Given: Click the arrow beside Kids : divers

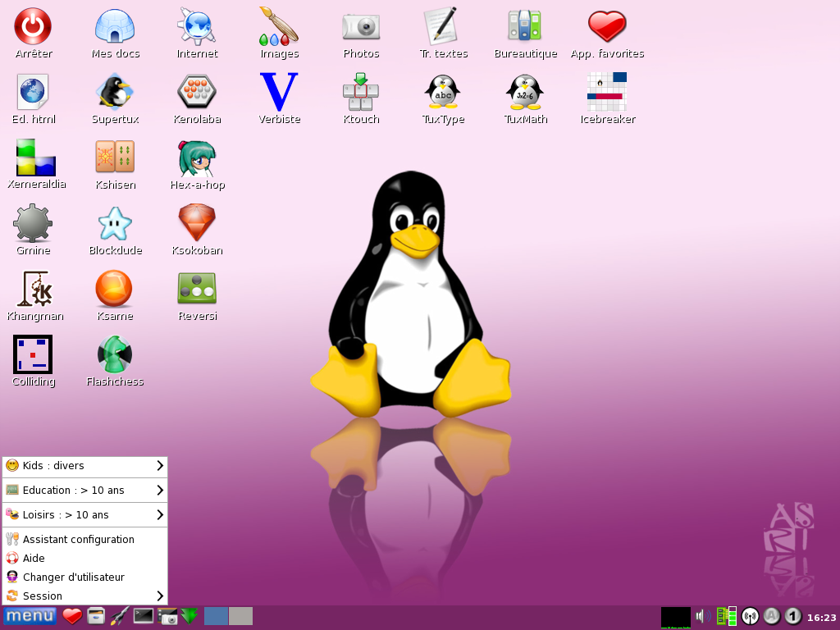Looking at the screenshot, I should coord(160,466).
